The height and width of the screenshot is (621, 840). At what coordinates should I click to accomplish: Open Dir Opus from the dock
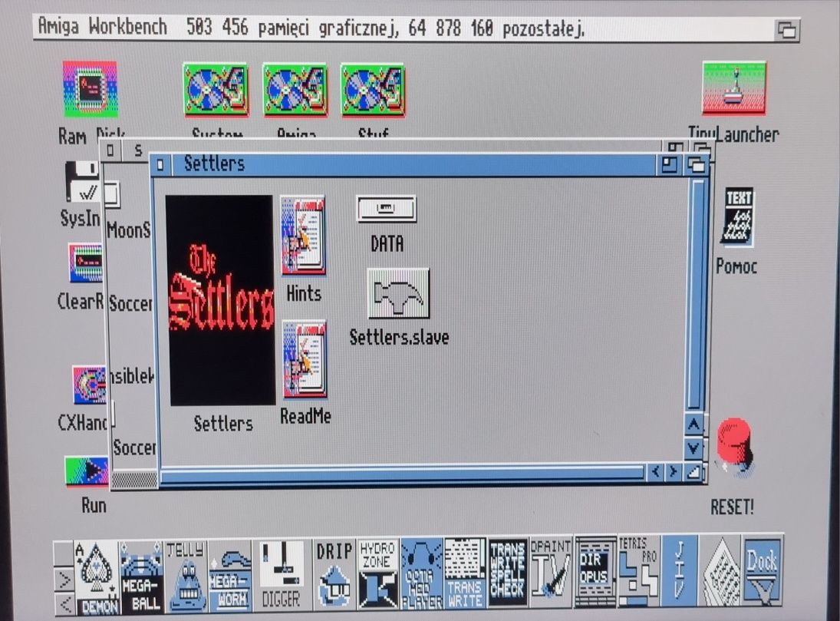pyautogui.click(x=595, y=570)
